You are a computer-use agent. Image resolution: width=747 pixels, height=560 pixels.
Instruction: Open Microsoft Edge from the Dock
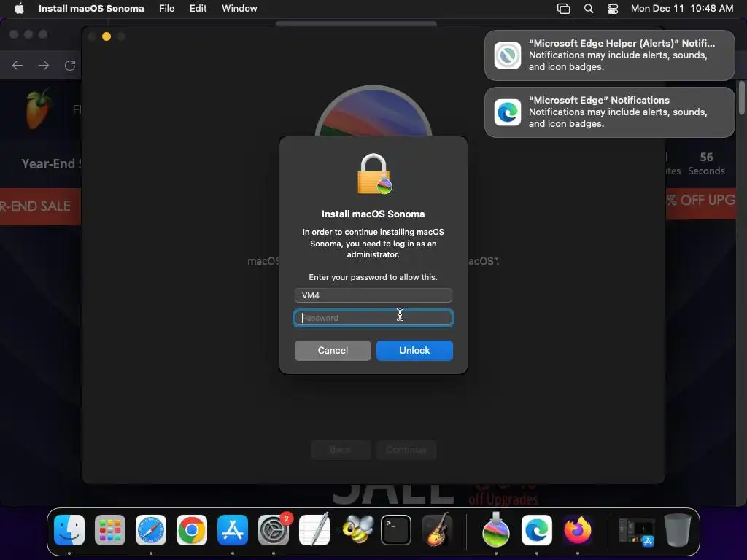tap(537, 530)
